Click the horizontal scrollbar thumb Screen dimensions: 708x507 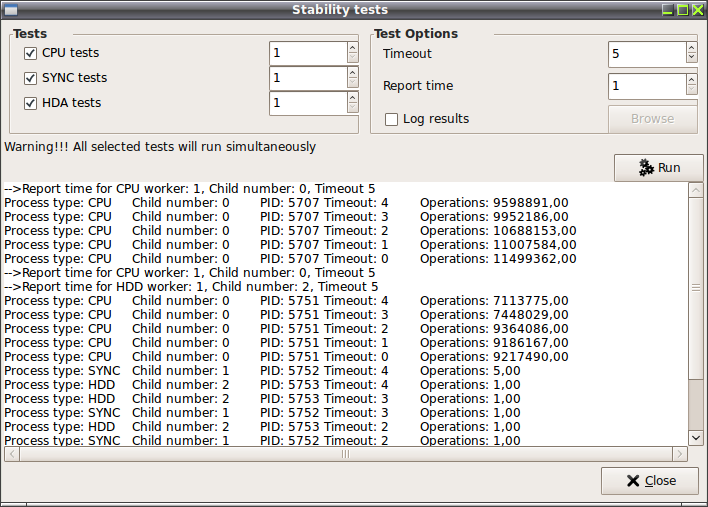tap(346, 454)
